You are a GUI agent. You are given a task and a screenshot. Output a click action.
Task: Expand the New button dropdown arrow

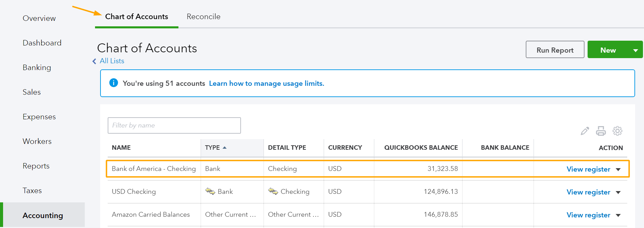(x=635, y=50)
